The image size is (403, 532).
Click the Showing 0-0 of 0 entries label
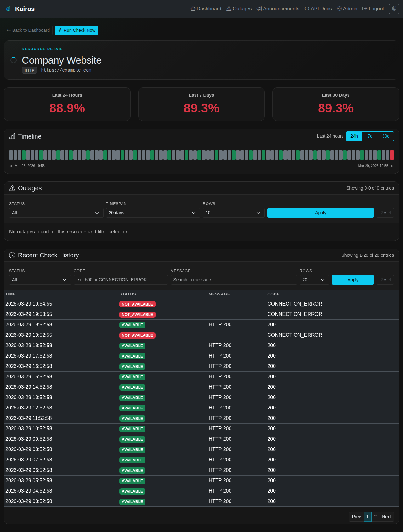tap(370, 188)
